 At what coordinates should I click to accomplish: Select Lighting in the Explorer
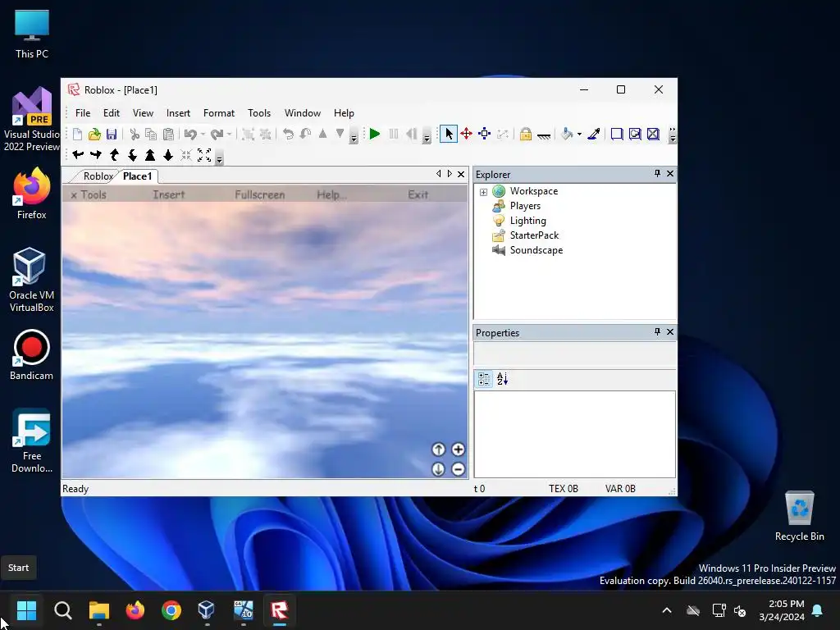527,221
